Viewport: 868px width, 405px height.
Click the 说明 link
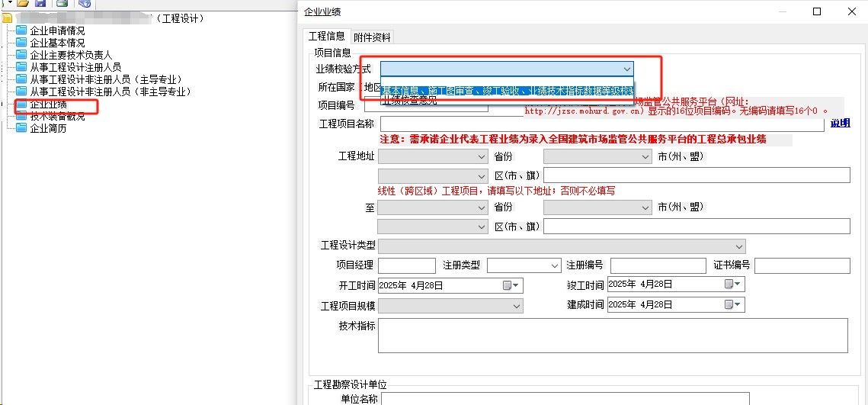[x=840, y=124]
